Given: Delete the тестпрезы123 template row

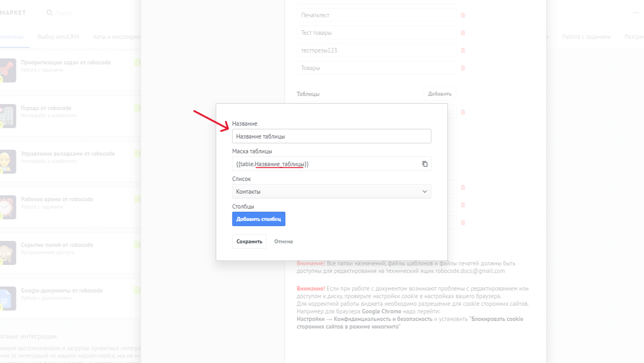Looking at the screenshot, I should pyautogui.click(x=463, y=50).
